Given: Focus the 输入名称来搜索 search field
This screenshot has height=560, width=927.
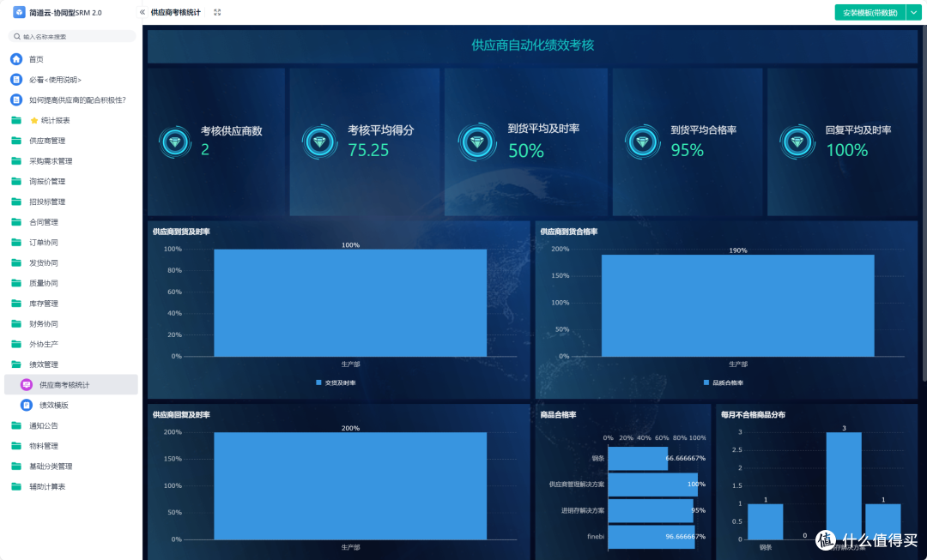Looking at the screenshot, I should click(72, 37).
